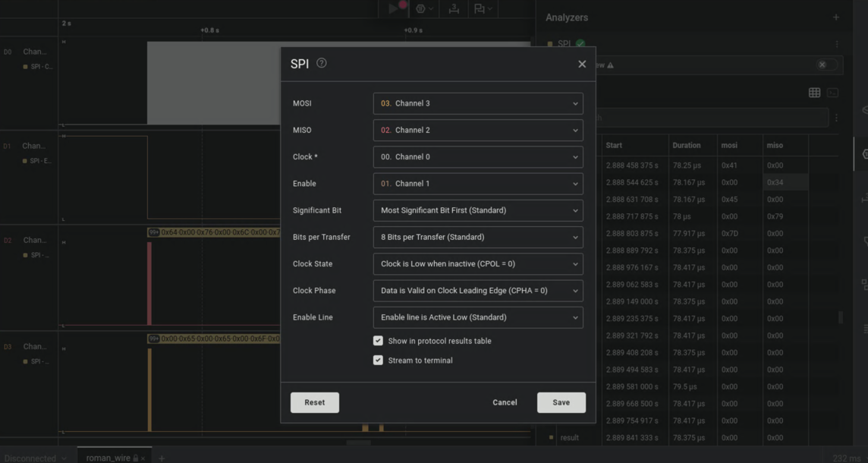The image size is (868, 463).
Task: Open the MOSI channel dropdown
Action: [x=478, y=103]
